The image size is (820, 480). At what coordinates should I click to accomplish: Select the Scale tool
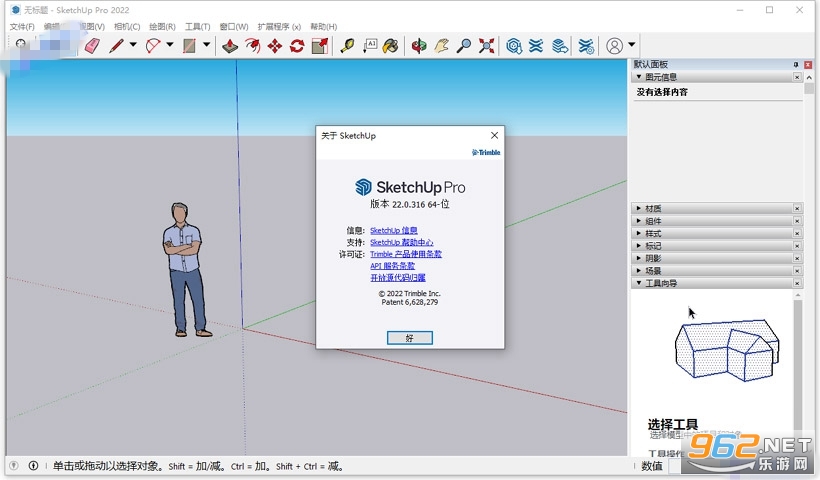[320, 46]
